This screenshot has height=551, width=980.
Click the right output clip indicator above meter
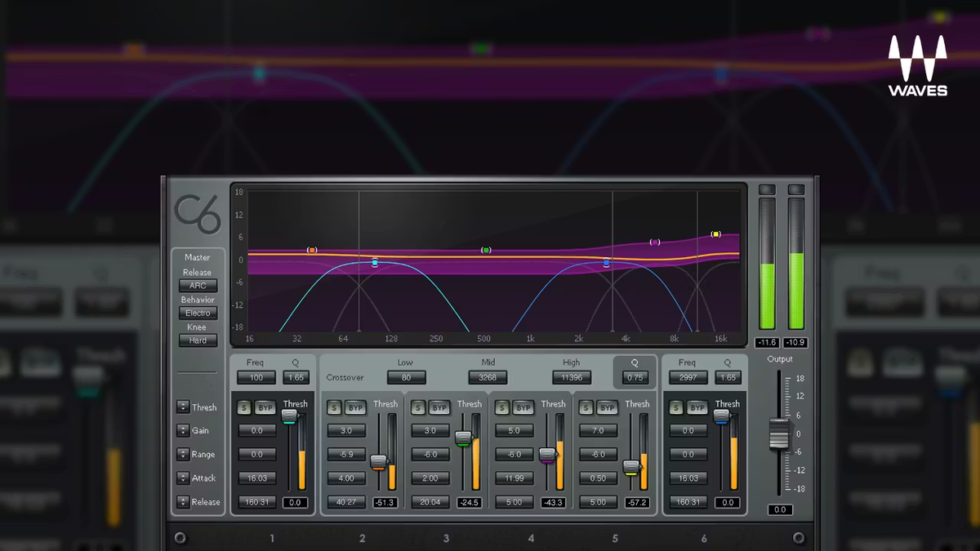tap(796, 189)
